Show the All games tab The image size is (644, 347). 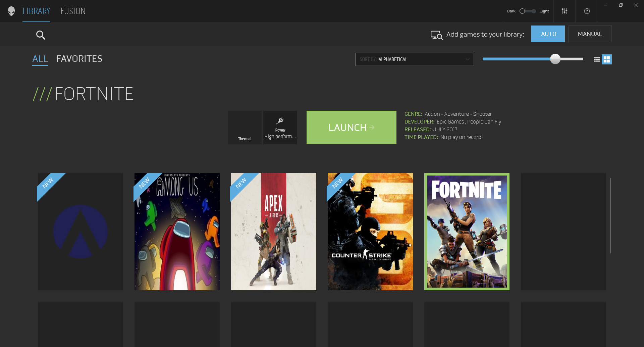40,59
